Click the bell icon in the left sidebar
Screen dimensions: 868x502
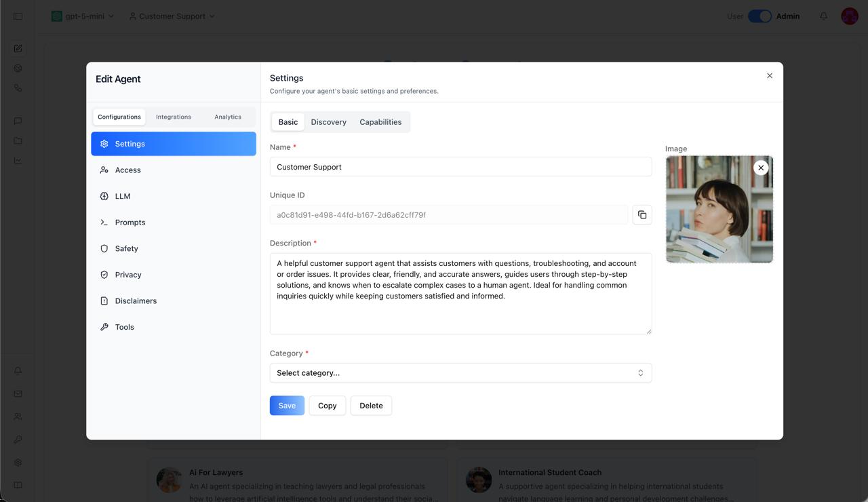(x=18, y=371)
